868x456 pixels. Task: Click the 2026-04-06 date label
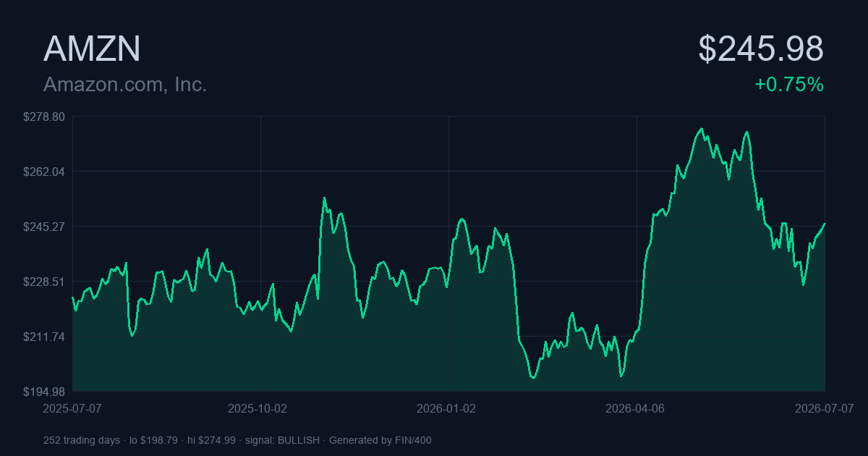click(x=635, y=408)
